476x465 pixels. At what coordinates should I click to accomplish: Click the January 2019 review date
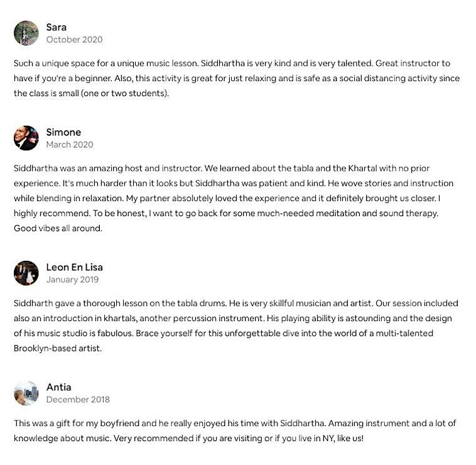(72, 280)
